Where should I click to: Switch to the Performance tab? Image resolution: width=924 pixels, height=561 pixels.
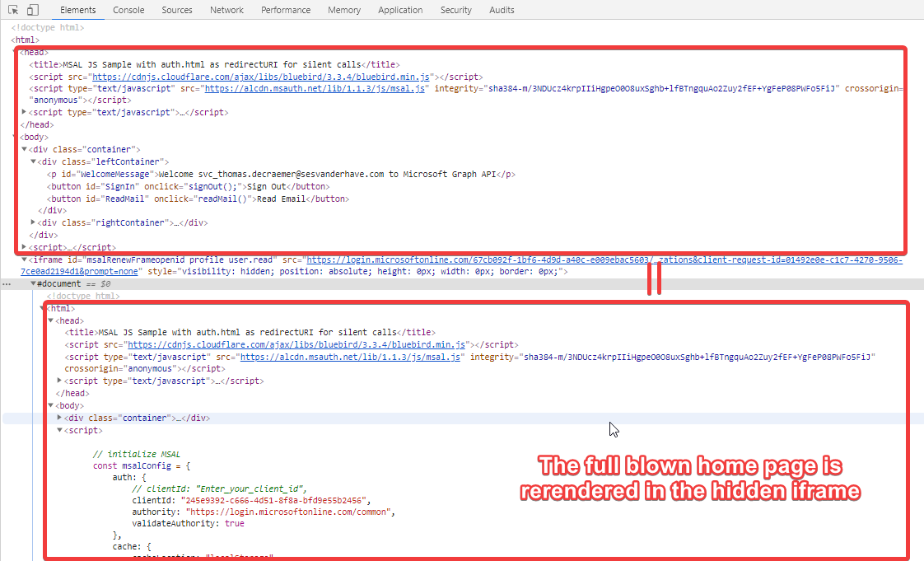pos(286,10)
